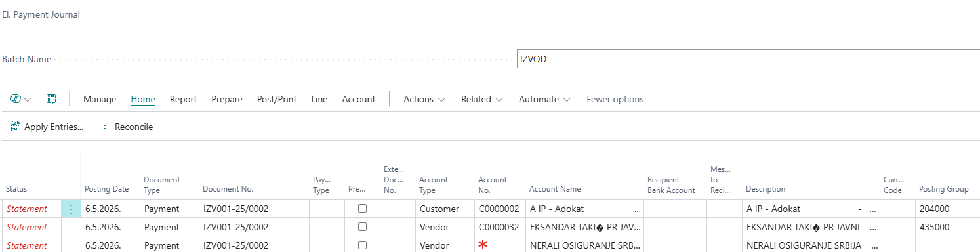Open the Manage tab

[100, 99]
